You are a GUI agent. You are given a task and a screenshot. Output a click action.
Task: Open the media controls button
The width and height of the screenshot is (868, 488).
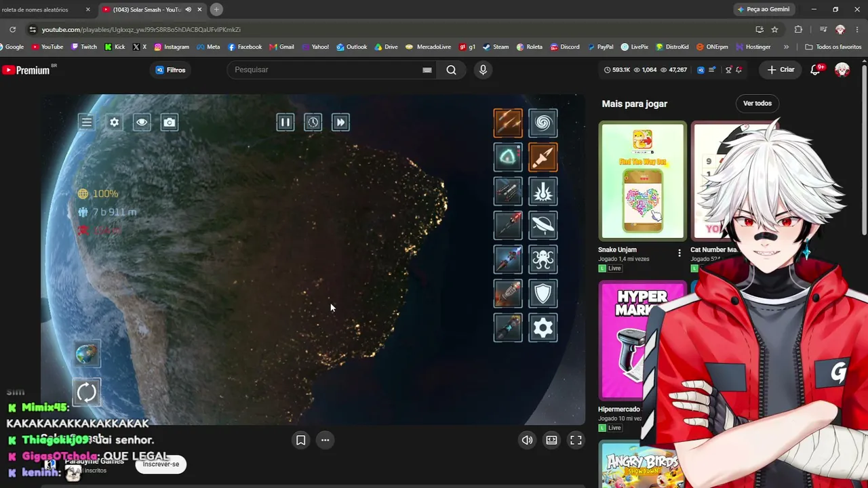point(823,29)
